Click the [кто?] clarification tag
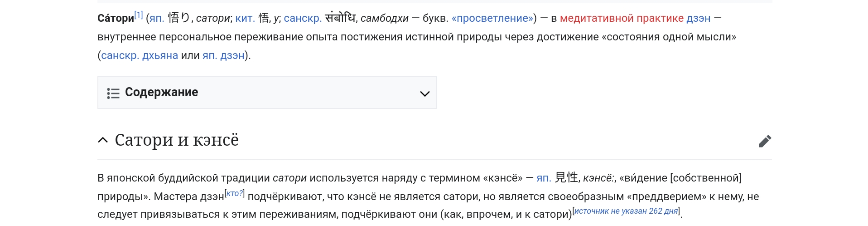This screenshot has height=226, width=868. pos(235,193)
